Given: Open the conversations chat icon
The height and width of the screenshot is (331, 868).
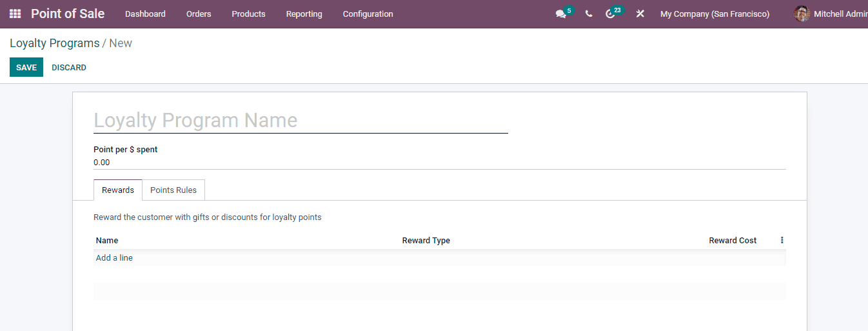Looking at the screenshot, I should click(x=560, y=14).
